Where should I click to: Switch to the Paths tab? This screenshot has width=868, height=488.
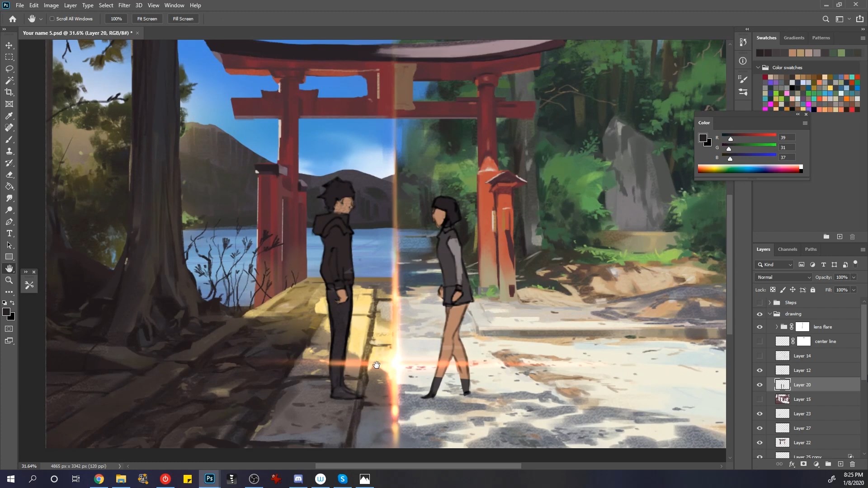811,249
